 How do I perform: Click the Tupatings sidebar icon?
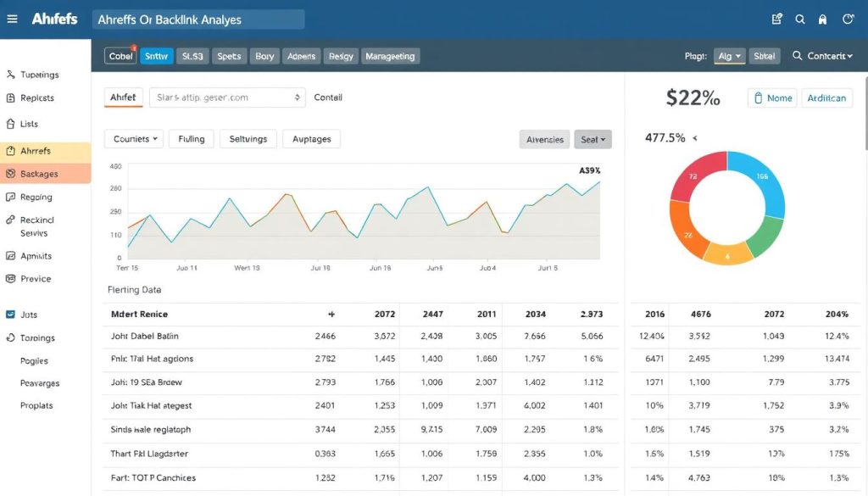pos(10,74)
